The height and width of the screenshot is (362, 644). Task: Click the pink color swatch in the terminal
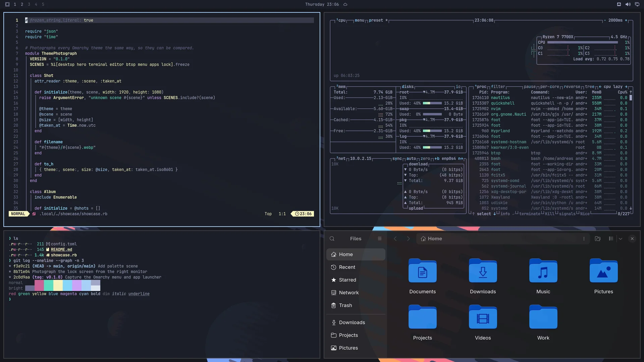click(x=39, y=286)
